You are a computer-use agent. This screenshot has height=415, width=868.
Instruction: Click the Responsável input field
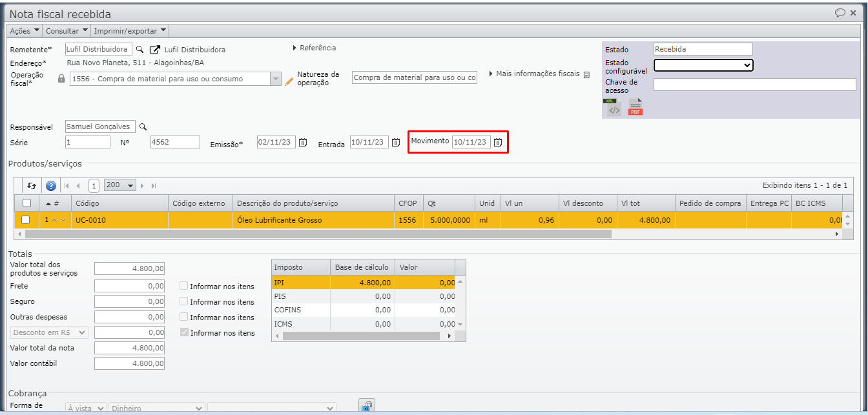tap(101, 127)
